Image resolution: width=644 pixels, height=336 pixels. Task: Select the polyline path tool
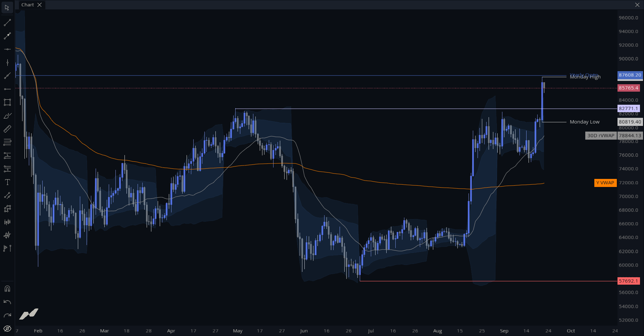click(7, 209)
